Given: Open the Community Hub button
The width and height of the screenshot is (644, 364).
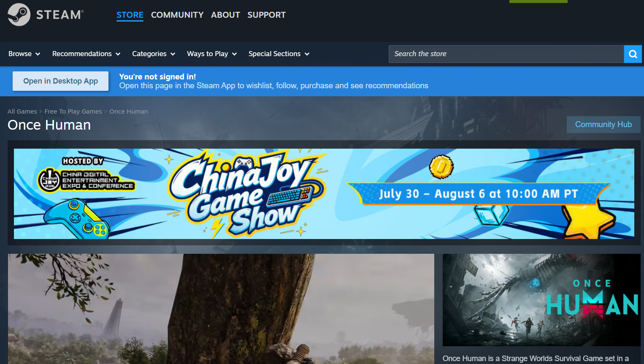Looking at the screenshot, I should click(603, 125).
